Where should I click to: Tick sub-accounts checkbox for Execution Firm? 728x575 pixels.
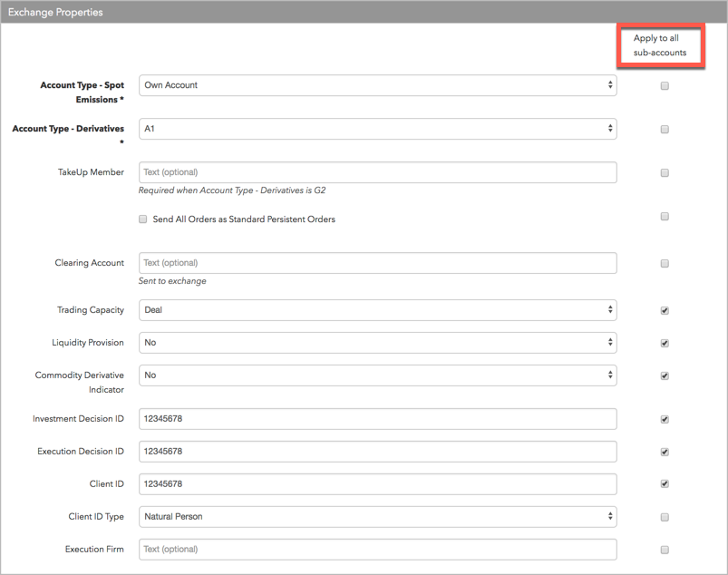click(x=665, y=550)
